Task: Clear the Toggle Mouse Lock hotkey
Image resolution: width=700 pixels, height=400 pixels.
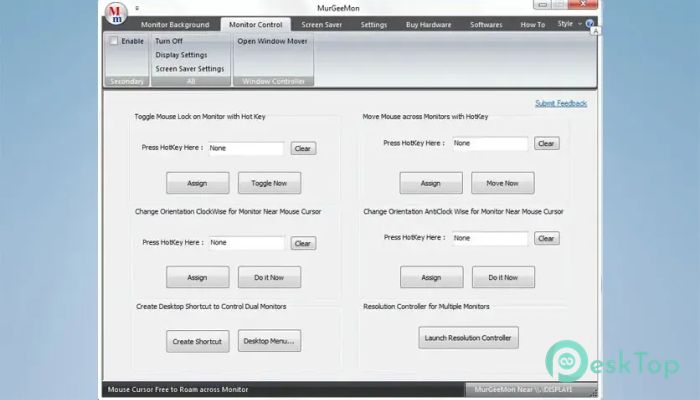Action: point(303,148)
